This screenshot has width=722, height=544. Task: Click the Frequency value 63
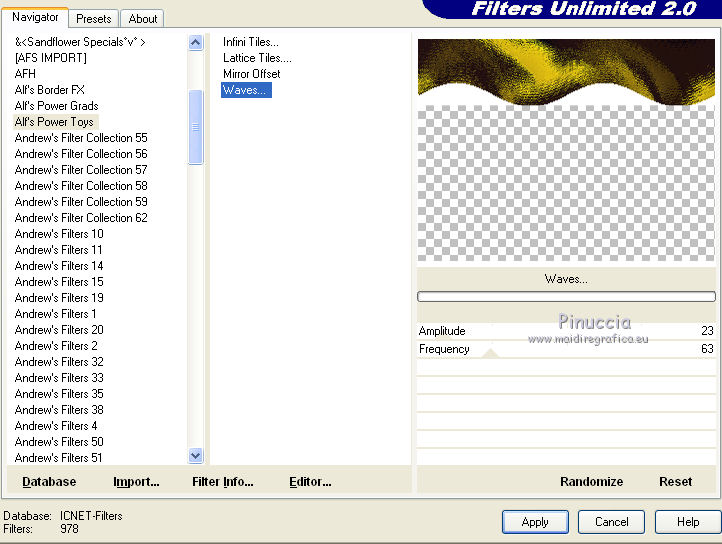pos(707,349)
